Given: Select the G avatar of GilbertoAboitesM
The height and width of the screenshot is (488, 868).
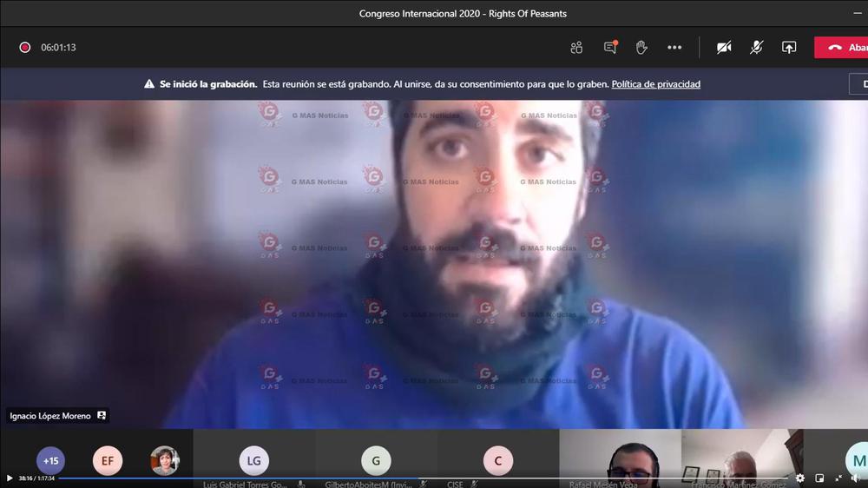Looking at the screenshot, I should [x=376, y=461].
